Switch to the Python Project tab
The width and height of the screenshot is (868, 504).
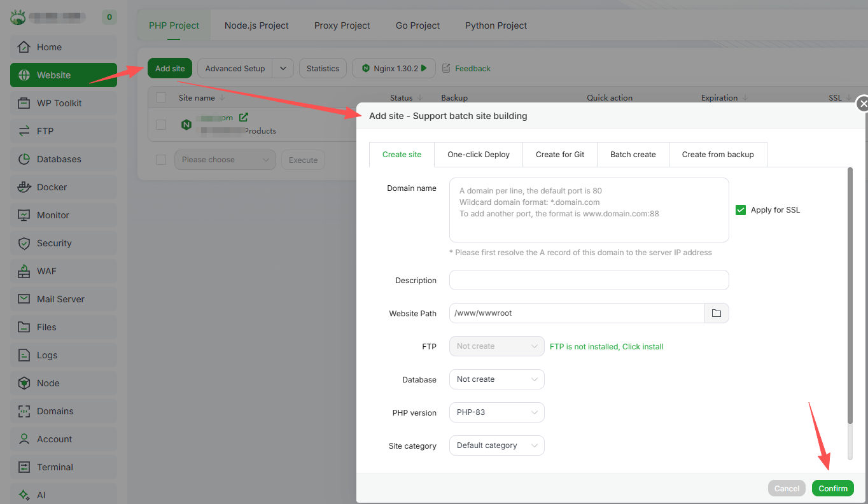click(496, 25)
